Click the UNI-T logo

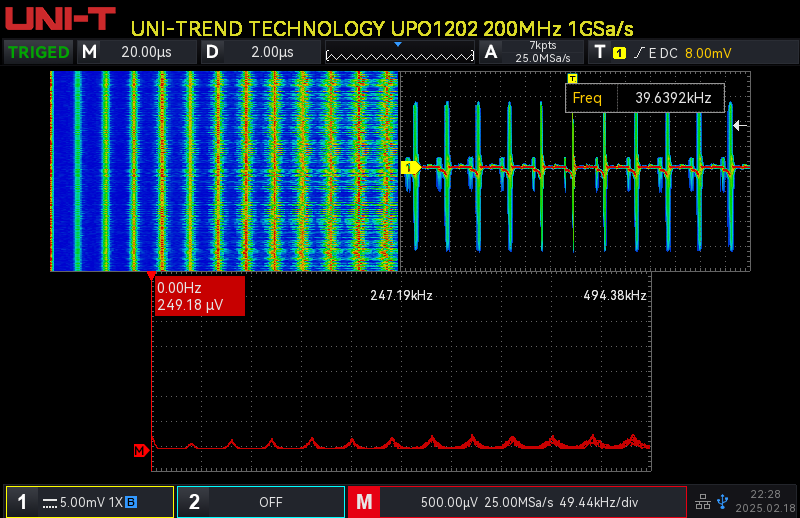click(x=60, y=19)
